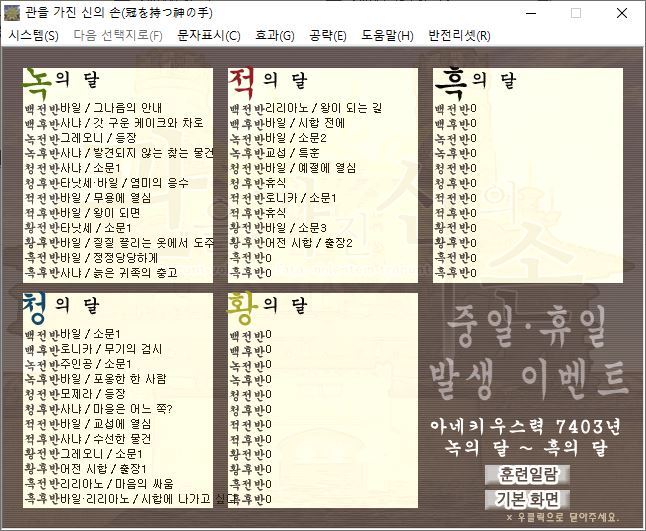Viewport: 646px width, 531px height.
Task: Click the 훈련일람 button
Action: click(527, 475)
